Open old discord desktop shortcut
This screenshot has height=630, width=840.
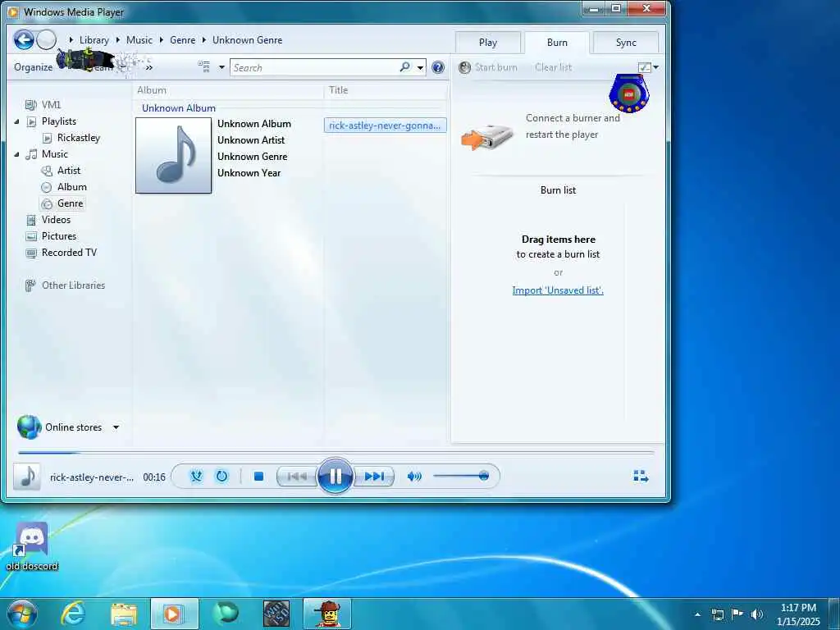click(x=32, y=546)
